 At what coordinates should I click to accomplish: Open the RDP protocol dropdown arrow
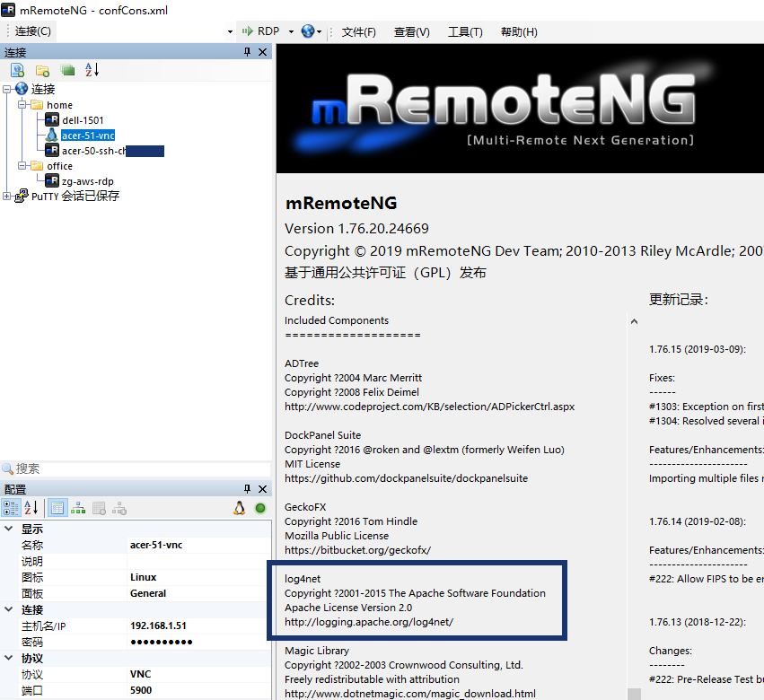point(292,31)
